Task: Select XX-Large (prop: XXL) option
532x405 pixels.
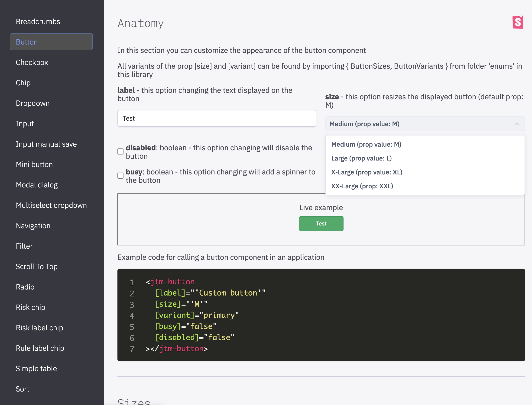Action: [362, 186]
